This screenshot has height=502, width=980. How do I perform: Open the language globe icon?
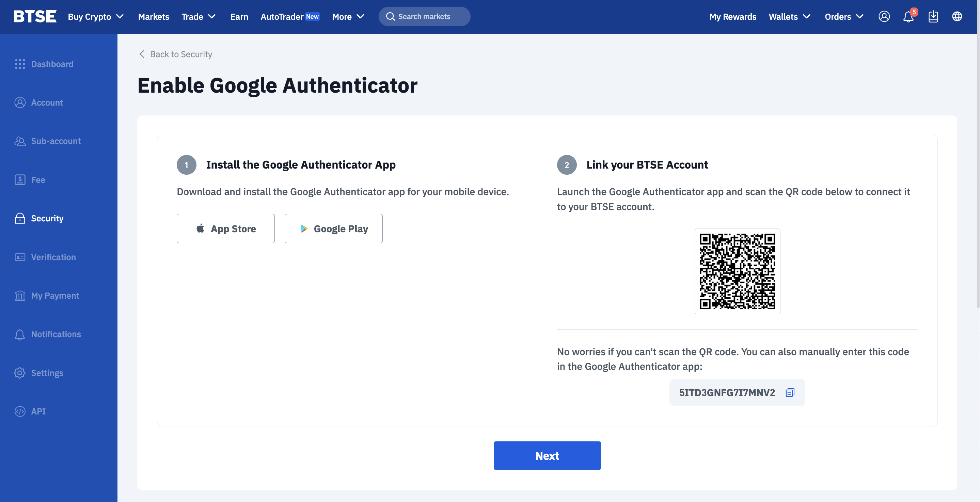[x=957, y=17]
